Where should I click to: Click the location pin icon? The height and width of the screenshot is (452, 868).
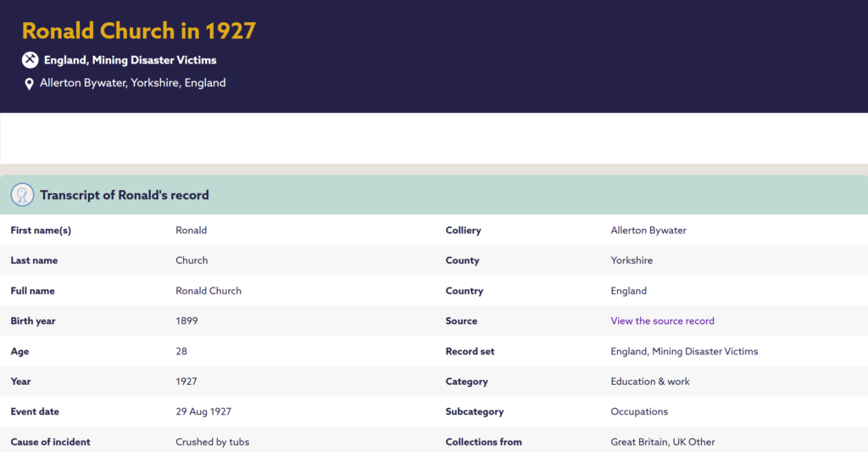(x=29, y=84)
